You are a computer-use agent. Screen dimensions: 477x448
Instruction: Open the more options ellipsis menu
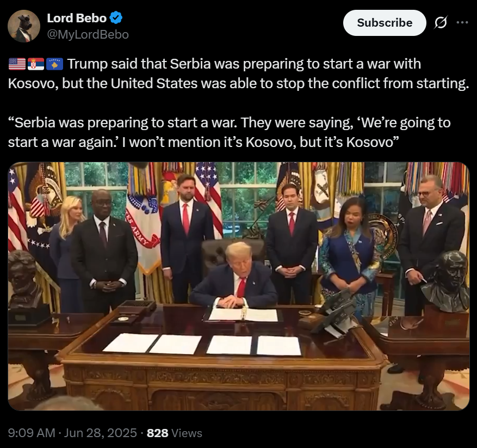pyautogui.click(x=462, y=22)
